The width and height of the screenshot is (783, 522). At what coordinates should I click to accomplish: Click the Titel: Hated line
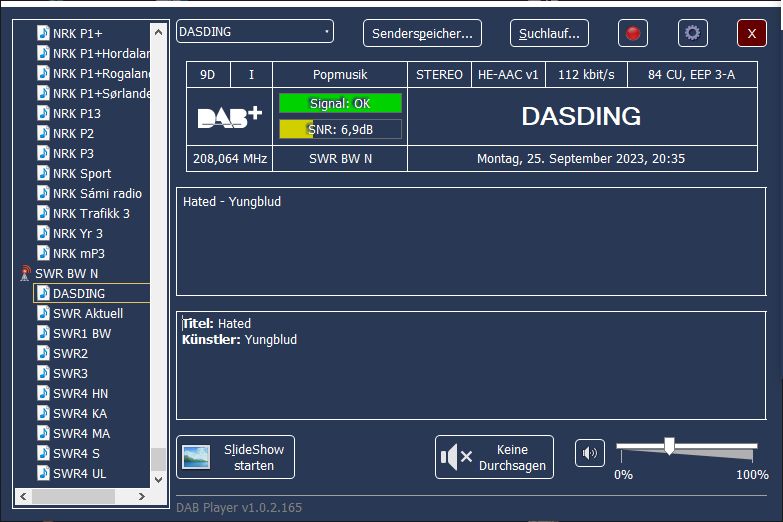[x=216, y=324]
